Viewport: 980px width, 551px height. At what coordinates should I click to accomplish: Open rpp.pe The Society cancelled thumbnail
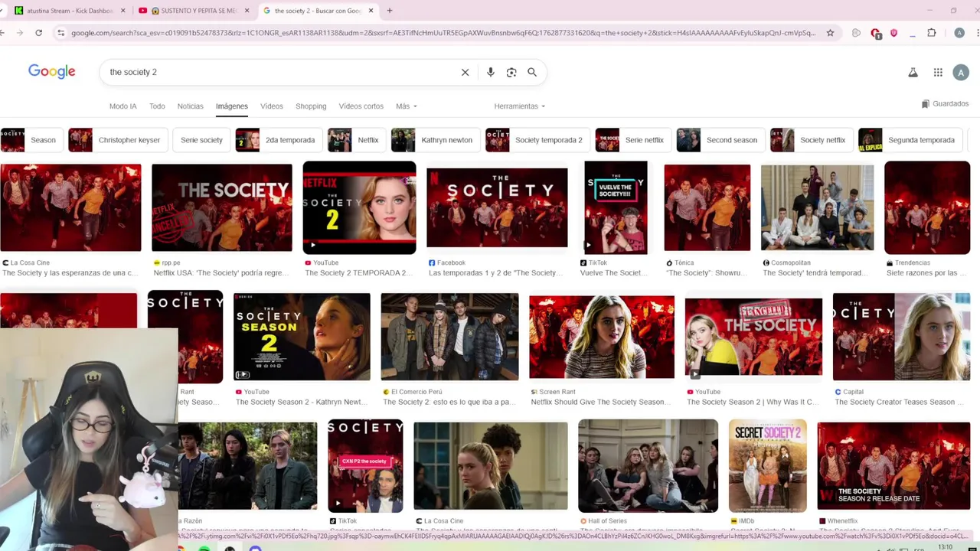pos(222,207)
